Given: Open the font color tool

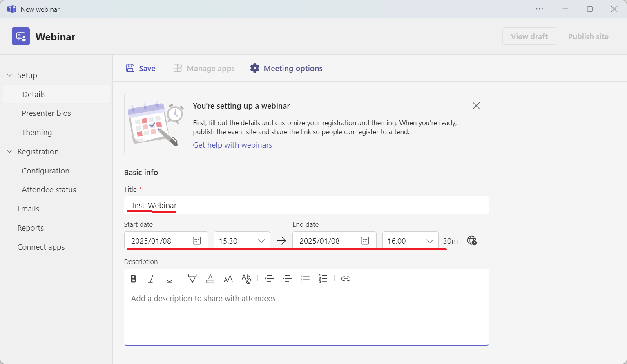Looking at the screenshot, I should click(x=210, y=279).
